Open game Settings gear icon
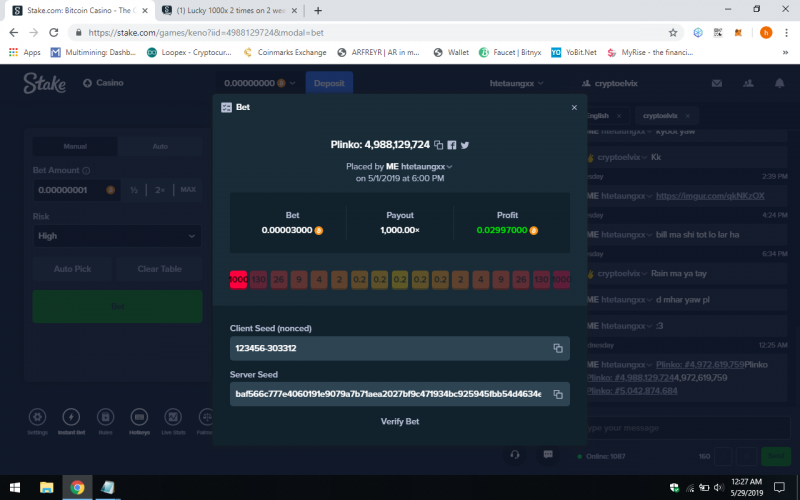The height and width of the screenshot is (500, 800). 37,417
